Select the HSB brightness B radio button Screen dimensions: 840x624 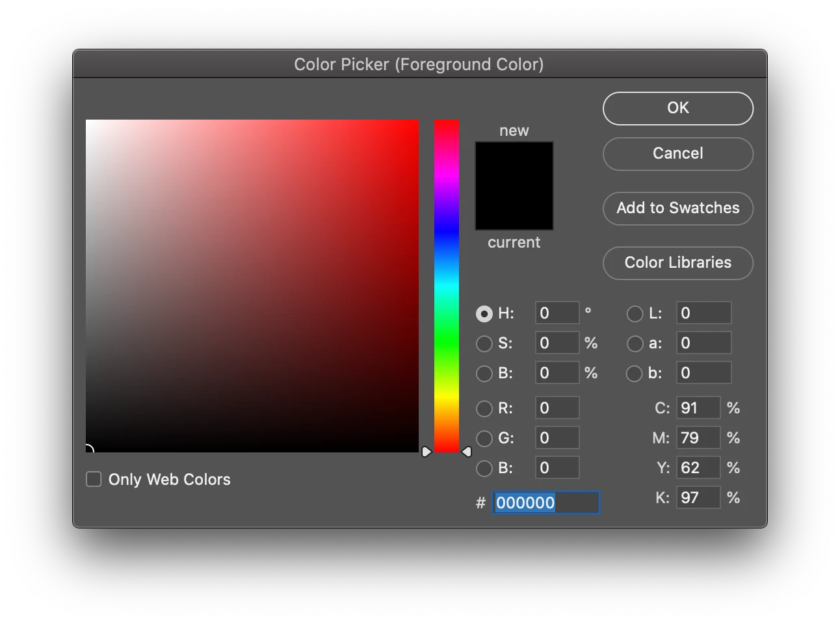[484, 373]
